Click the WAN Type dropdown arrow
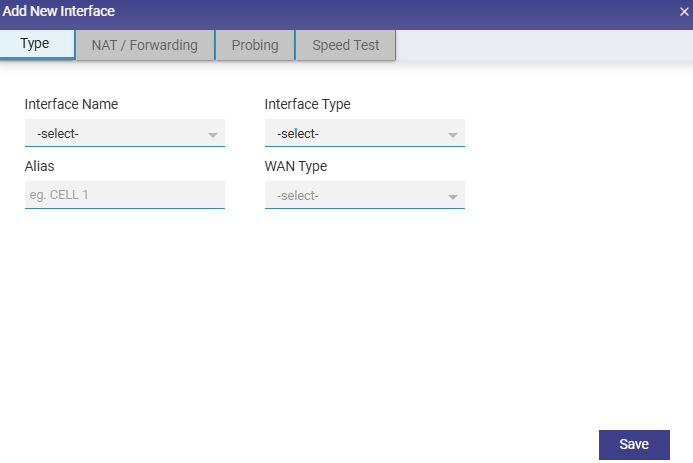693x463 pixels. point(453,196)
